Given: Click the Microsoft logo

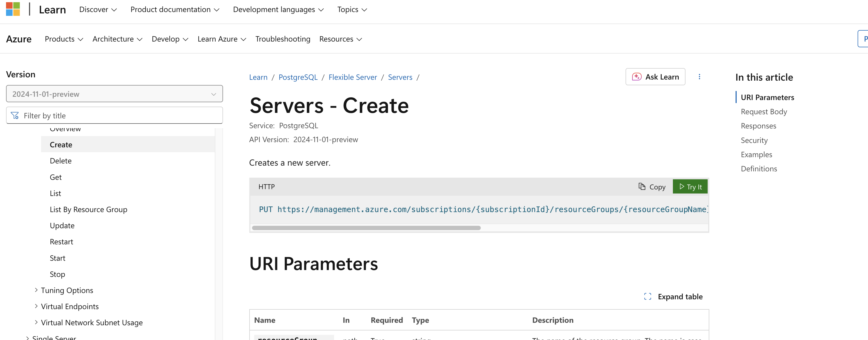Looking at the screenshot, I should tap(13, 9).
